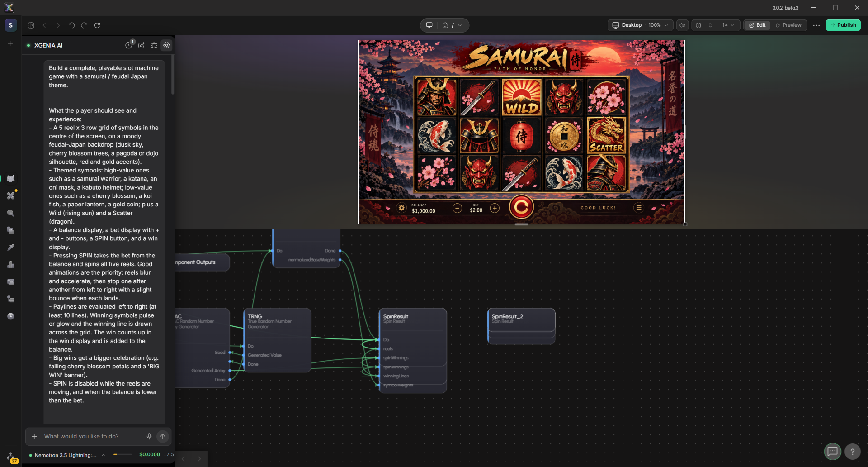This screenshot has height=467, width=868.
Task: Open the components icon with orange dot
Action: coord(11,195)
